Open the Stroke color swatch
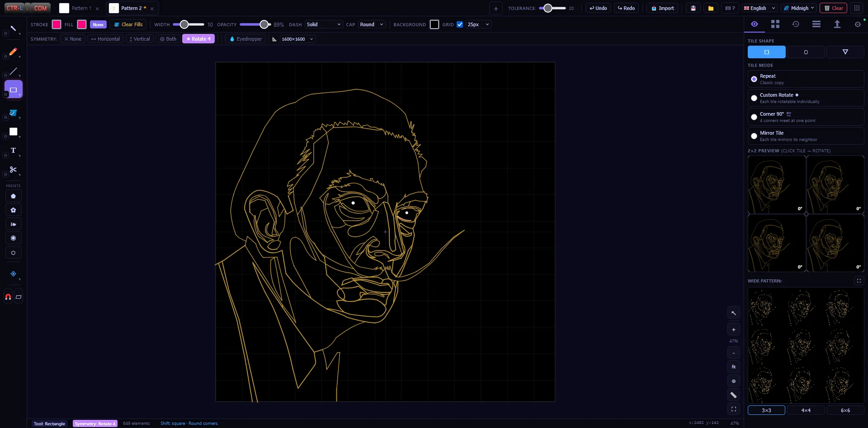The width and height of the screenshot is (868, 428). [57, 24]
